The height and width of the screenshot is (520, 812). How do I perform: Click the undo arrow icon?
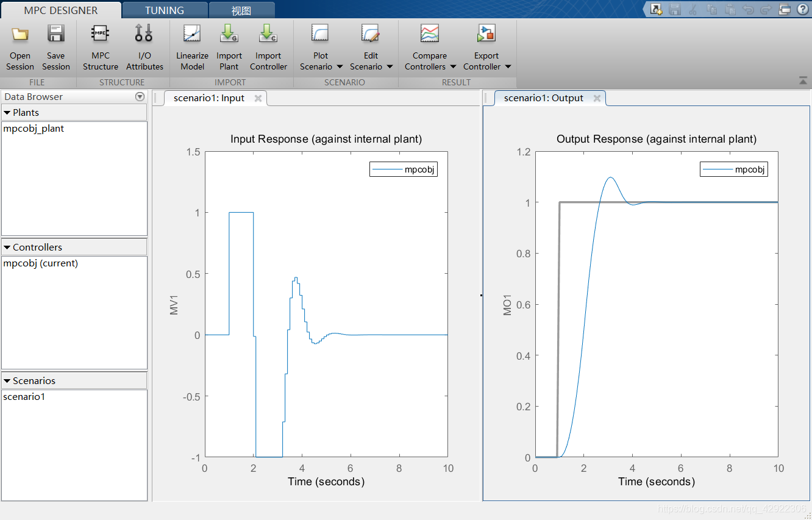748,9
